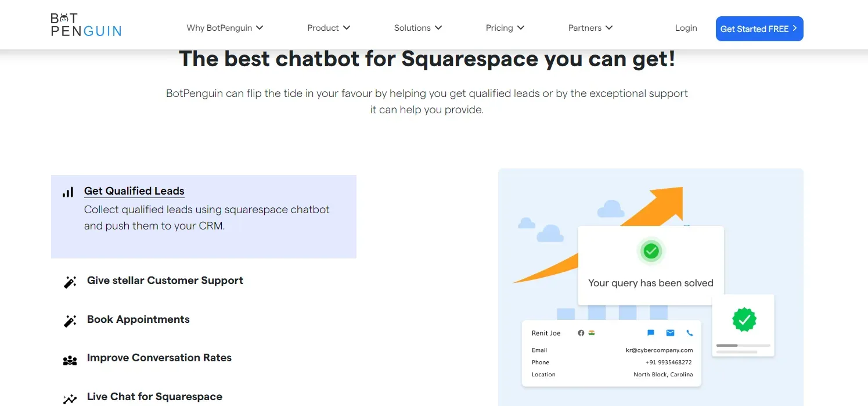
Task: Click the heading The best chatbot for Squarespace
Action: (427, 59)
